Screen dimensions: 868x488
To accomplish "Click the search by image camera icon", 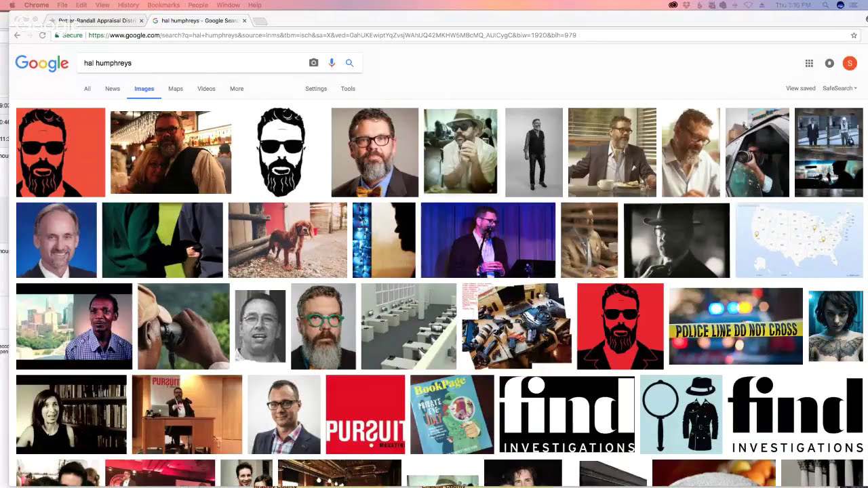I will pos(313,63).
